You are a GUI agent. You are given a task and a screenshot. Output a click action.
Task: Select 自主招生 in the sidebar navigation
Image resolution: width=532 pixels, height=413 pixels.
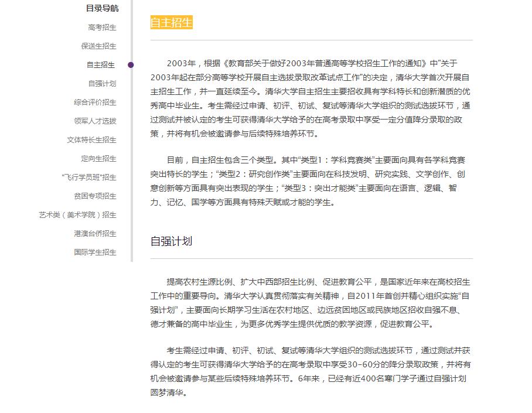pos(101,65)
